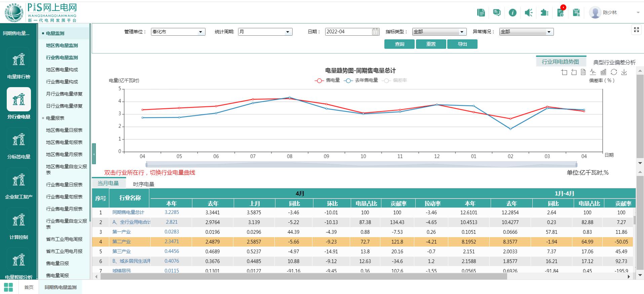Click table horizontal scrollbar
The width and height of the screenshot is (644, 294).
tap(304, 277)
